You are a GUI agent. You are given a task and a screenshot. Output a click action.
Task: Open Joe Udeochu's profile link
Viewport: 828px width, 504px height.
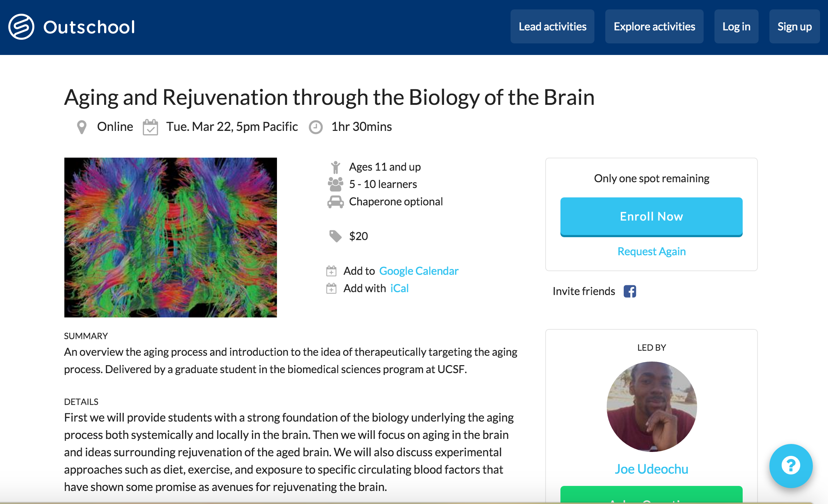pyautogui.click(x=651, y=469)
